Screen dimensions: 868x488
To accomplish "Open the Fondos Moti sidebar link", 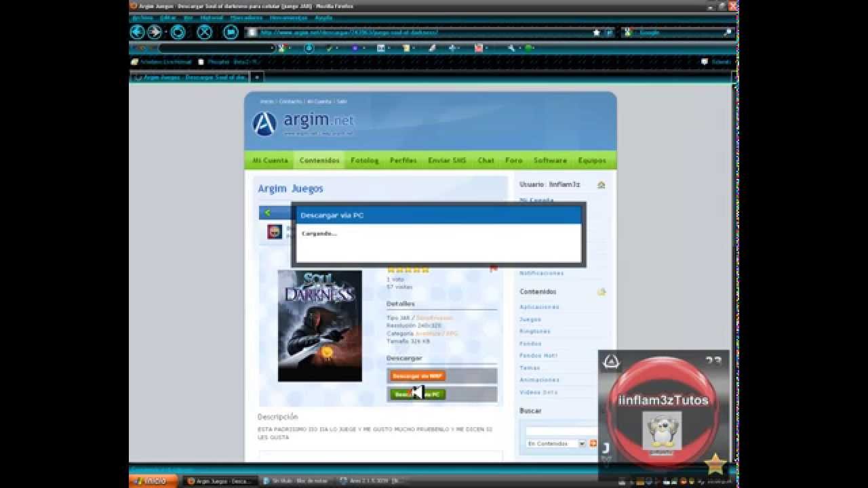I will coord(538,356).
